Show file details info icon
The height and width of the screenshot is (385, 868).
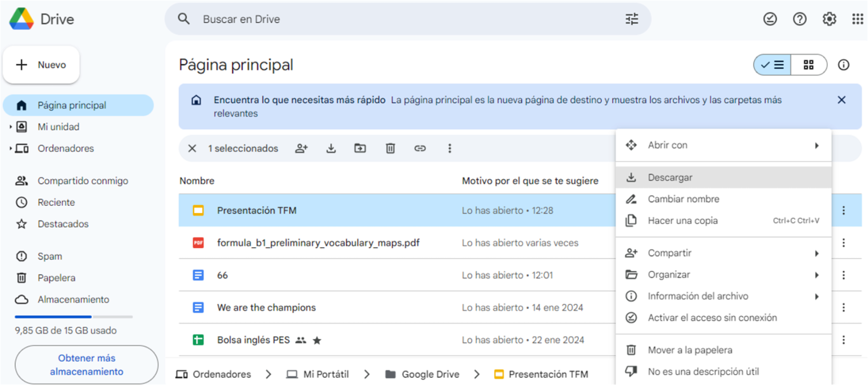[844, 65]
